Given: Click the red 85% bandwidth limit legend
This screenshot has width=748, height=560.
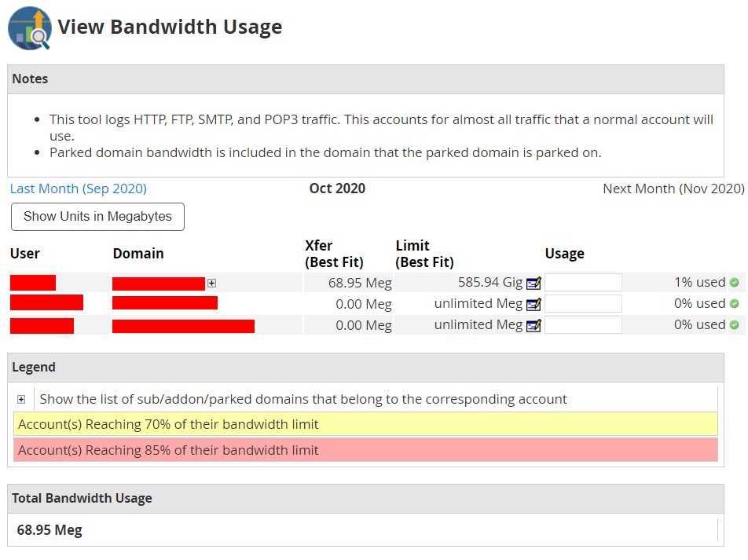Looking at the screenshot, I should point(365,450).
